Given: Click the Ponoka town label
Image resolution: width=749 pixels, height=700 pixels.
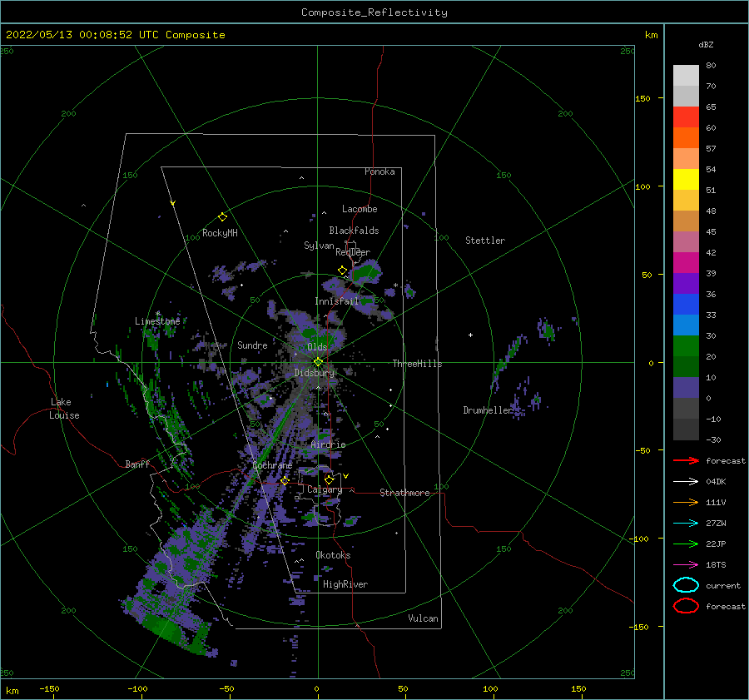Looking at the screenshot, I should [x=379, y=171].
